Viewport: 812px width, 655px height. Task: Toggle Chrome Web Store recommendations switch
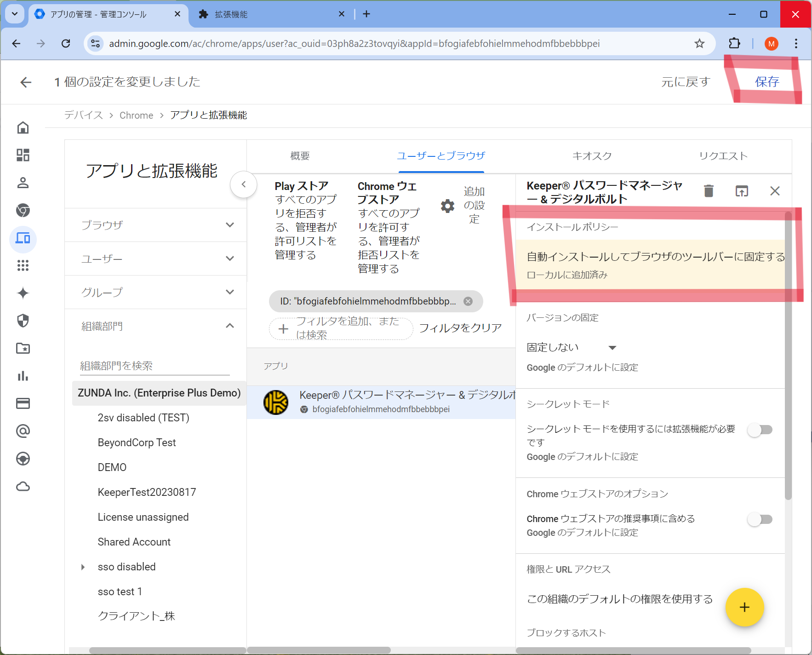click(760, 519)
